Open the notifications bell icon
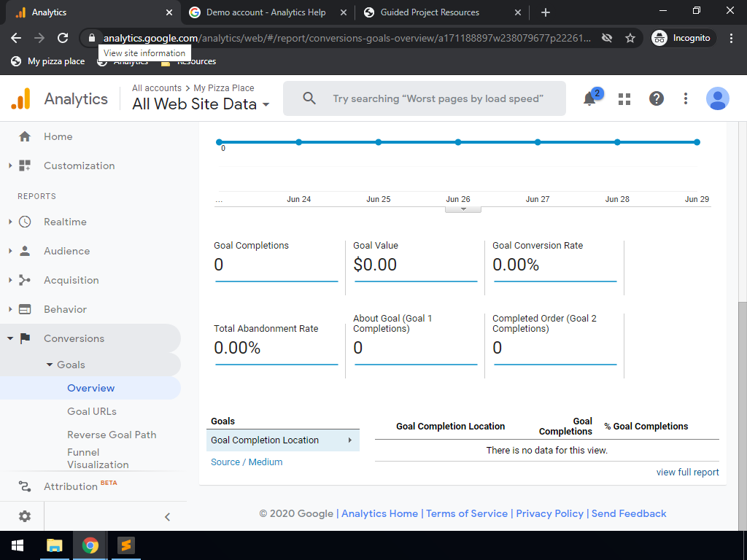747x560 pixels. [x=589, y=99]
